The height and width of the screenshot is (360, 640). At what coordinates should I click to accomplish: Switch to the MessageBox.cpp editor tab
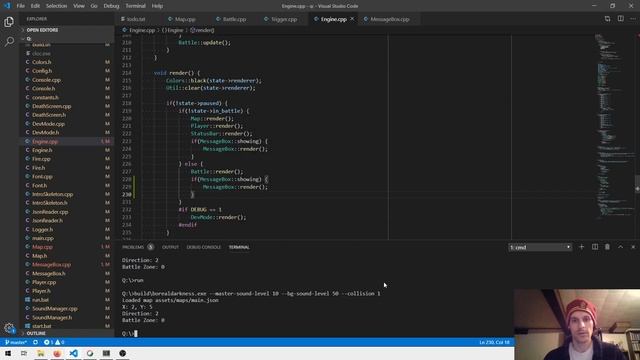(389, 19)
